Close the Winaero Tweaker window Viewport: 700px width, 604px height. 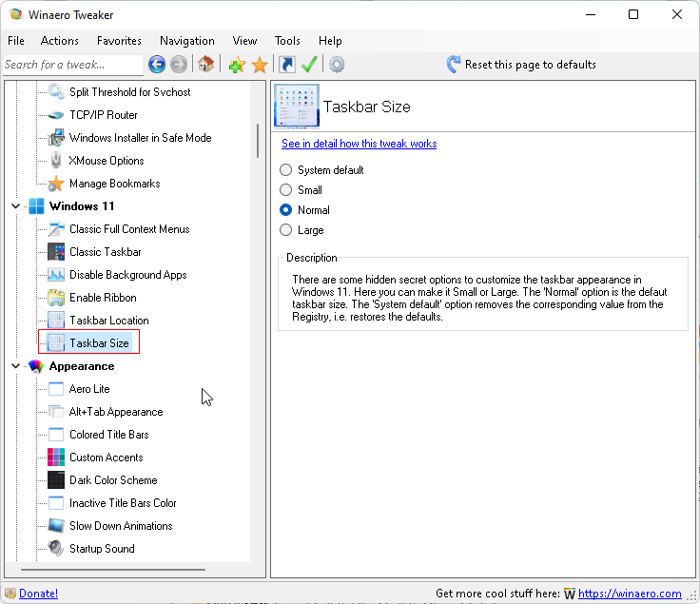click(677, 14)
